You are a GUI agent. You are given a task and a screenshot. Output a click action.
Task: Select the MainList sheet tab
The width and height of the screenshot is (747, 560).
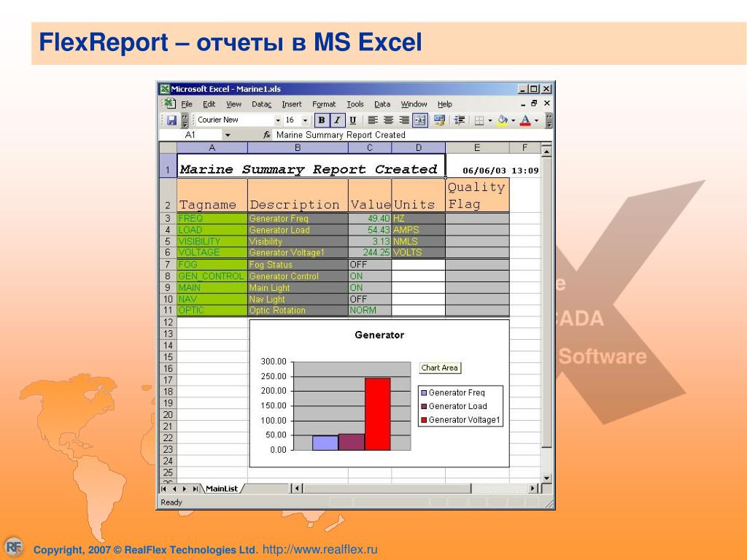222,489
